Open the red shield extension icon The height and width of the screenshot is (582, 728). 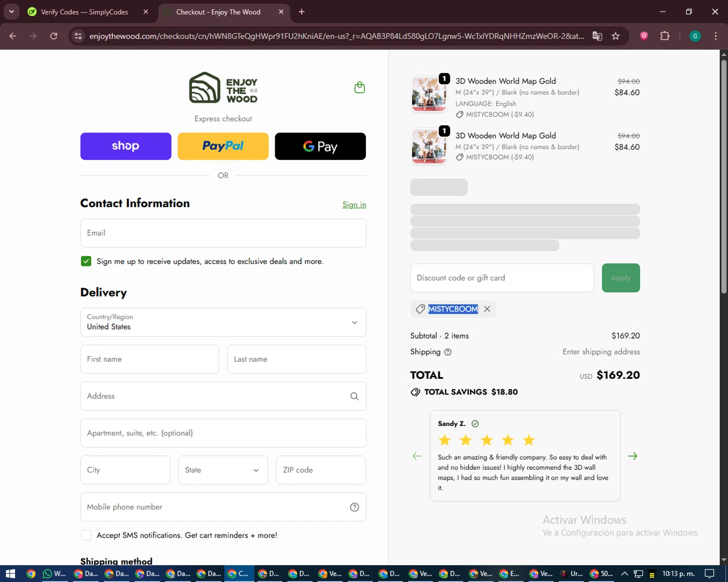coord(644,36)
